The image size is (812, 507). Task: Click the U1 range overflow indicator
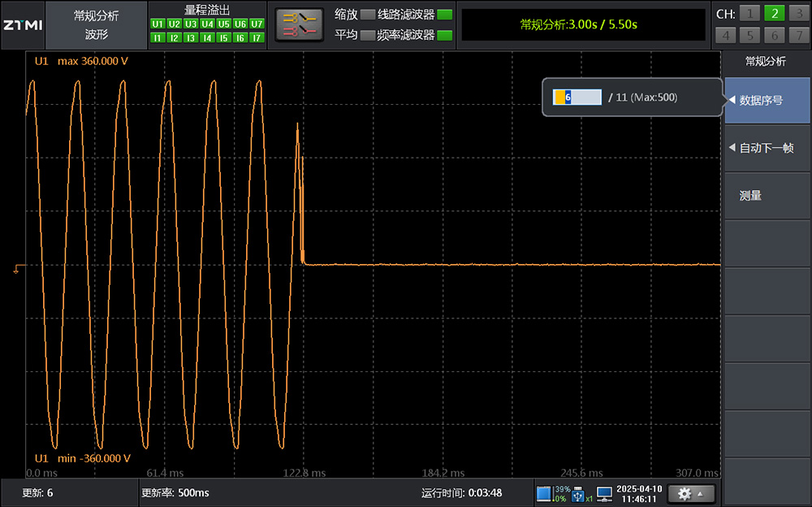click(x=158, y=24)
